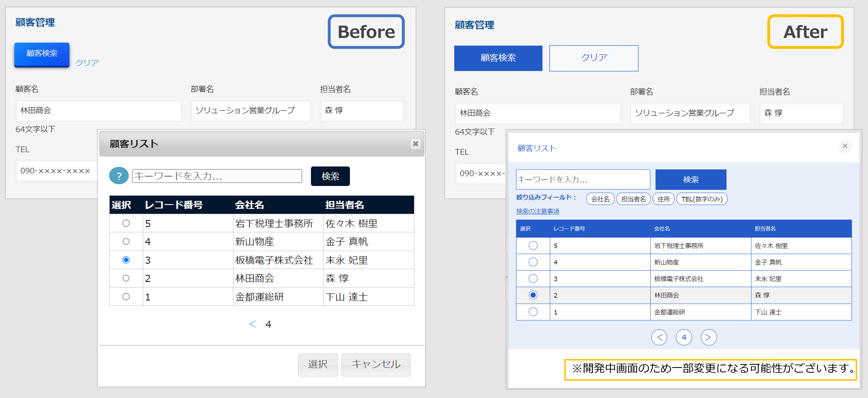Go to previous page in Before dialog
868x398 pixels.
252,324
